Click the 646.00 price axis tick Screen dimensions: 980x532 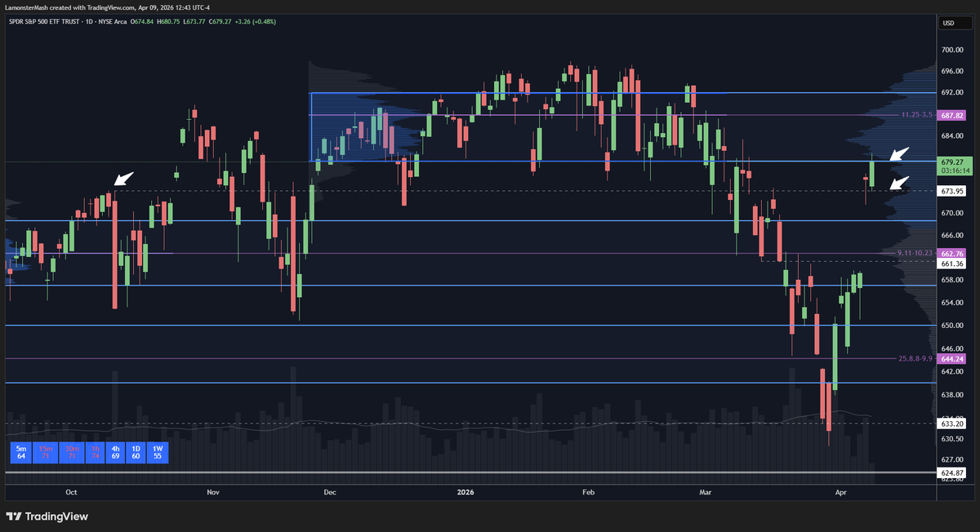pos(952,348)
